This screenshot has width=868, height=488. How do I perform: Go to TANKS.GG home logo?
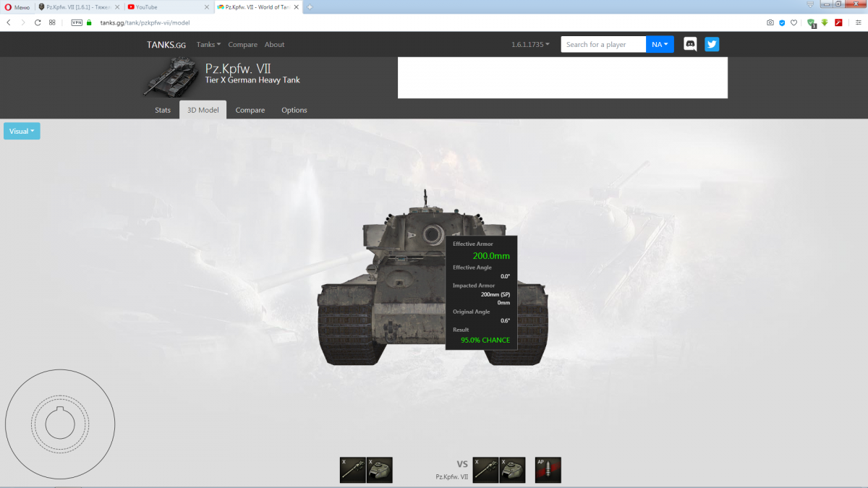pyautogui.click(x=166, y=45)
